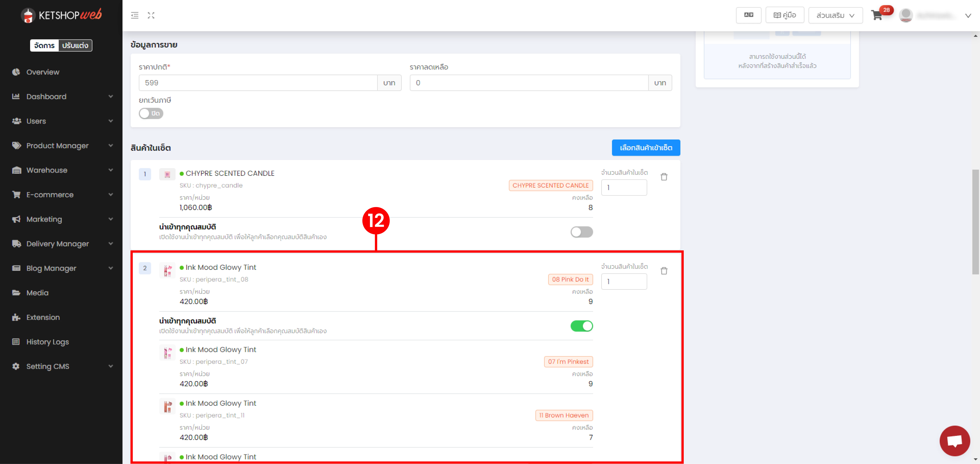Delete CHYPRE SCENTED CANDLE from the set

[x=664, y=177]
